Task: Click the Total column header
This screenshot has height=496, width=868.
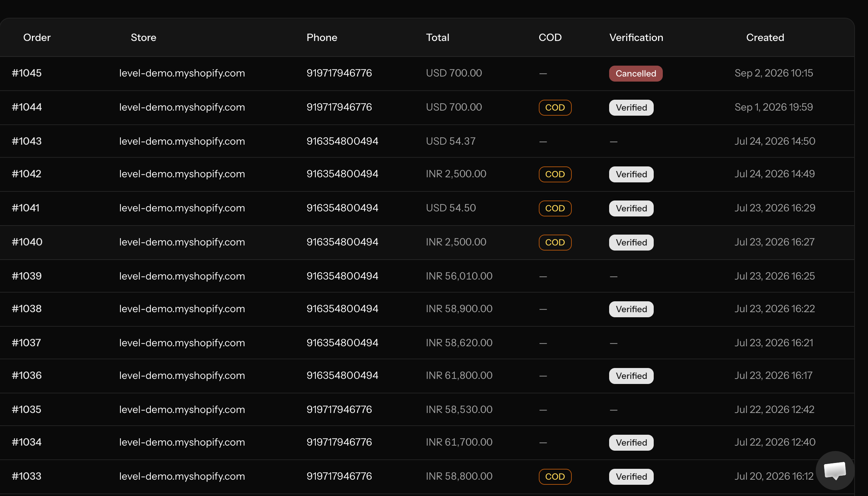Action: [x=438, y=37]
